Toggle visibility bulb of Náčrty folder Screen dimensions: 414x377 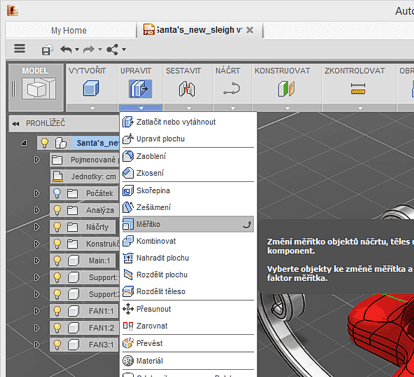[57, 227]
